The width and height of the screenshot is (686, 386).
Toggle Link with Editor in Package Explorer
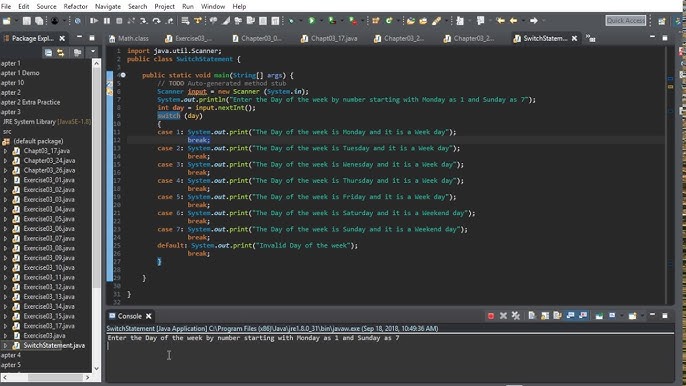coord(60,53)
